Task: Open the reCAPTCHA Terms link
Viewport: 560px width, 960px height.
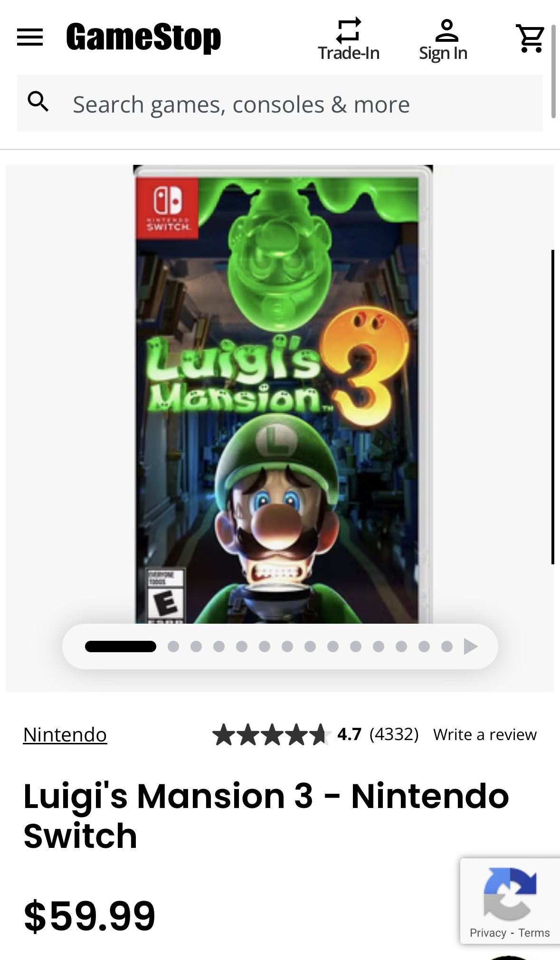Action: pos(534,933)
